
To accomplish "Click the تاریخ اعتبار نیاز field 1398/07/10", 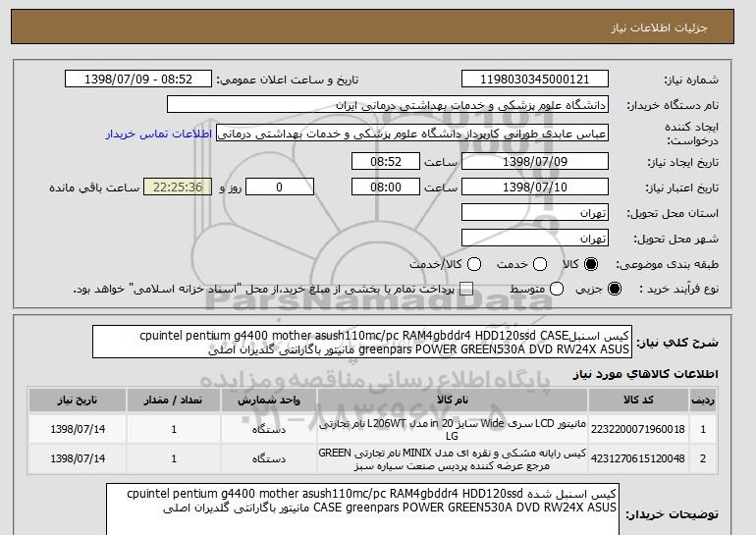I will [535, 187].
